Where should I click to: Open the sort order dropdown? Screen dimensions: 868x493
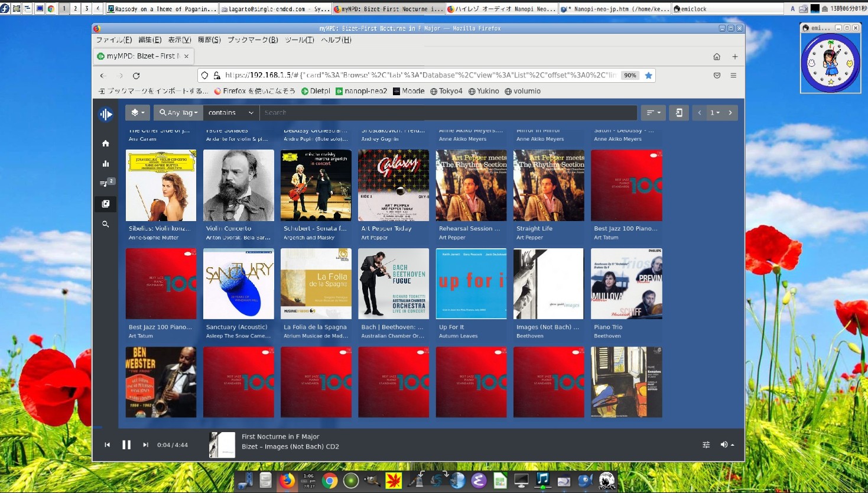click(653, 112)
